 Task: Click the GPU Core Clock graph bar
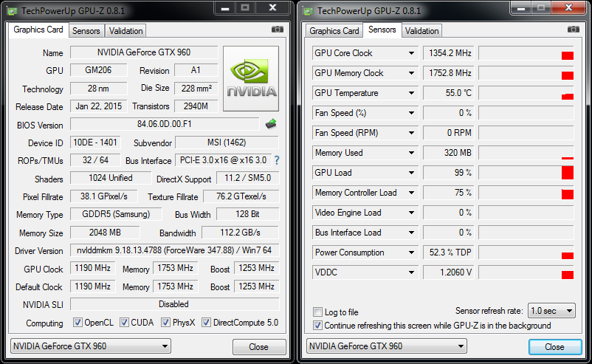(568, 56)
